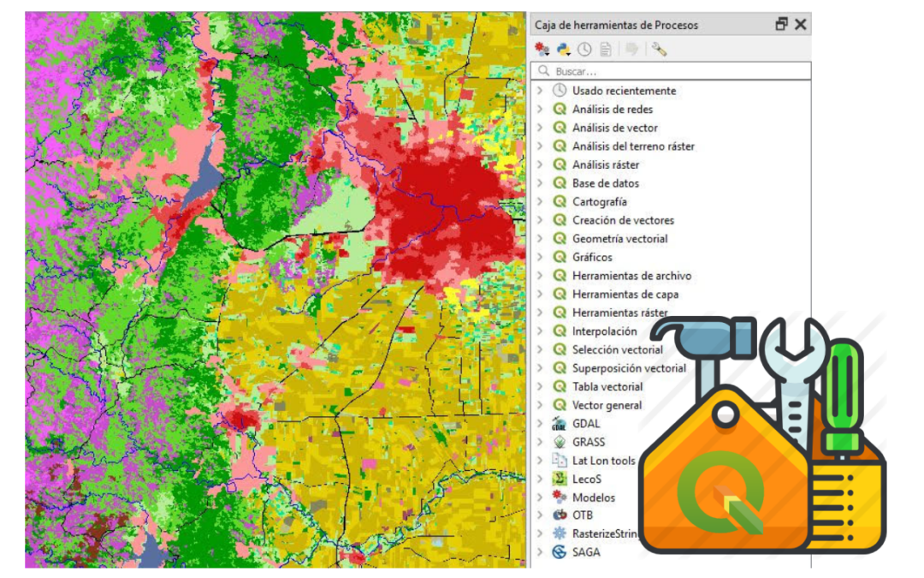This screenshot has height=578, width=924.
Task: Select Gráficos tree item
Action: (592, 257)
